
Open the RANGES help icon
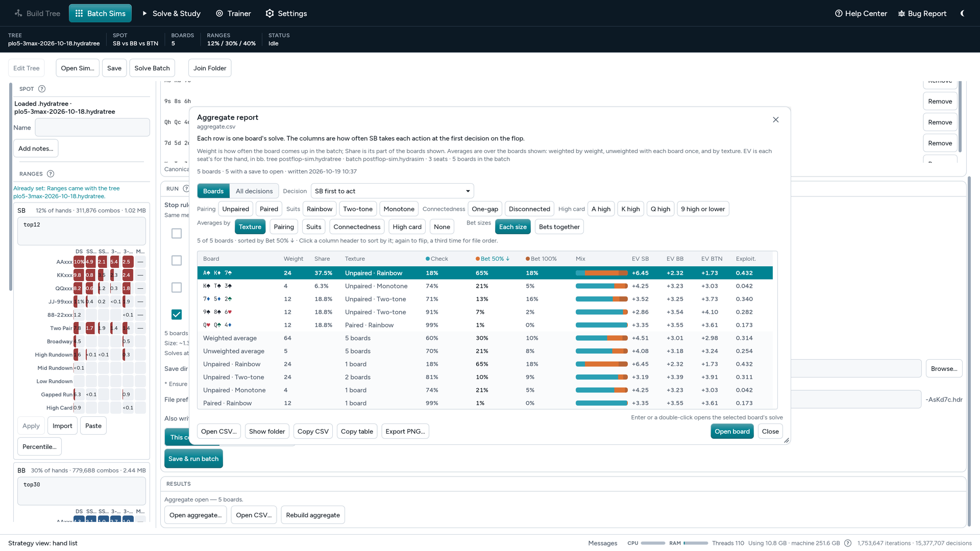tap(51, 174)
